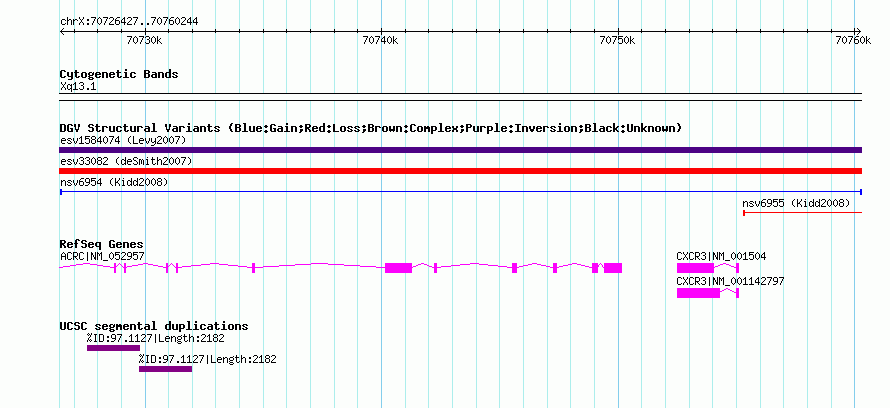The height and width of the screenshot is (408, 890).
Task: Click the CXCR3 NM_001504 large exon block
Action: click(695, 268)
